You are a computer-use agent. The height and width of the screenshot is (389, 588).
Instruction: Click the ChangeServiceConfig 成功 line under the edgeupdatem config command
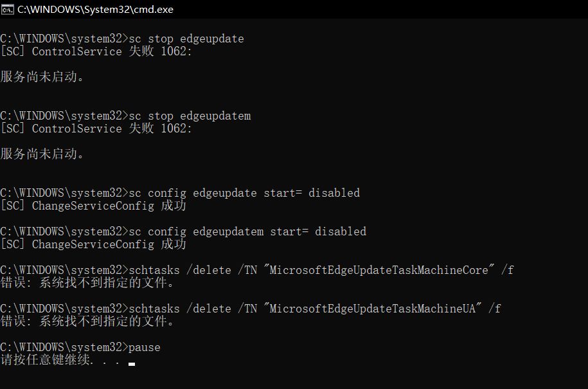point(93,244)
